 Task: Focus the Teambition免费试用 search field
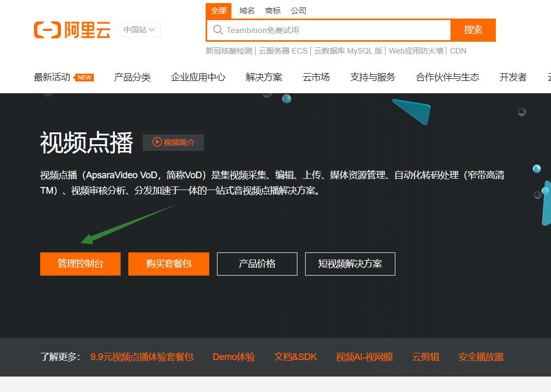click(328, 30)
